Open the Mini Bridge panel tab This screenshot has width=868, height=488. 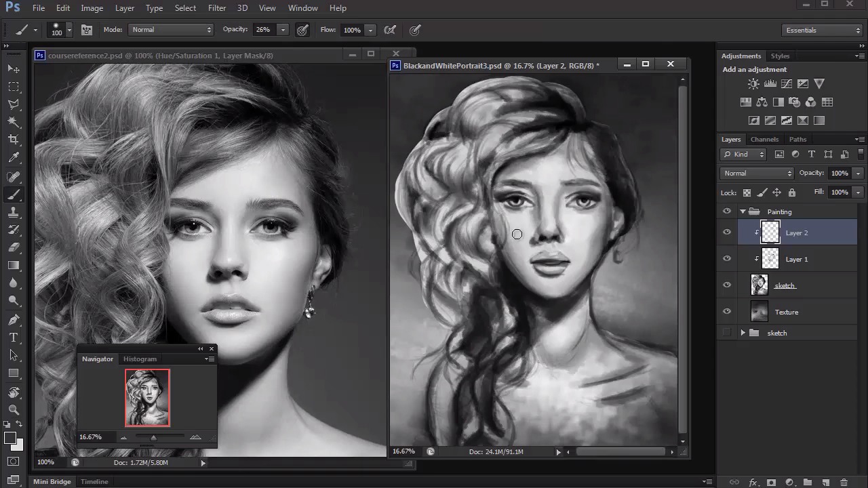[52, 481]
